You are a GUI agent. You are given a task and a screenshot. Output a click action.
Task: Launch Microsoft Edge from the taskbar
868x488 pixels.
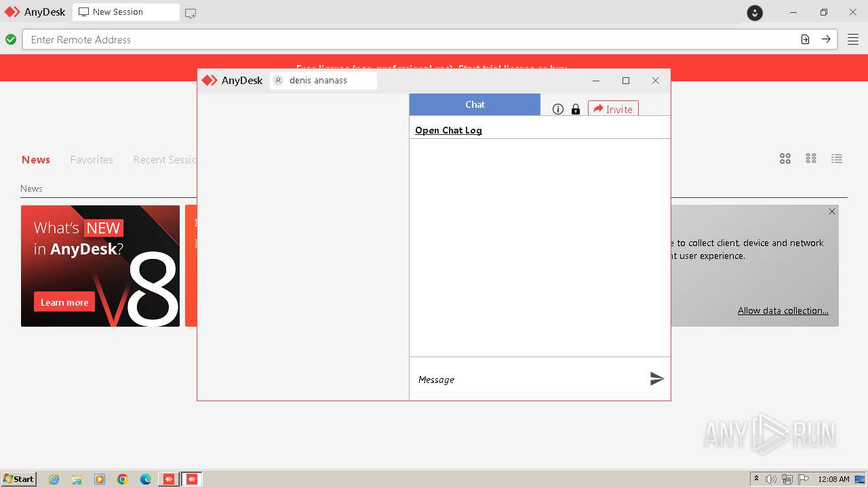146,479
